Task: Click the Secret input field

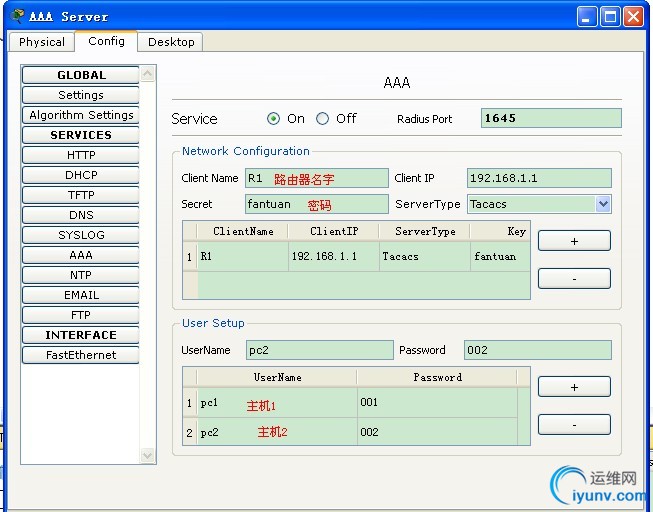Action: pyautogui.click(x=317, y=204)
